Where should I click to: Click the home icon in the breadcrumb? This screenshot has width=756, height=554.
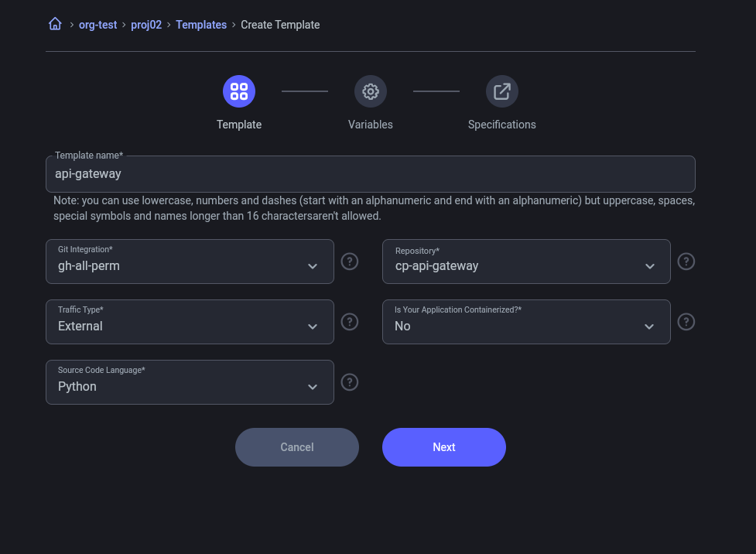[54, 23]
